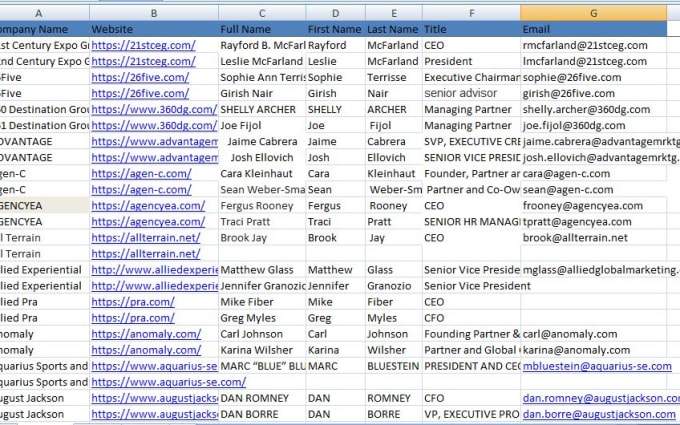Select column G header
The height and width of the screenshot is (425, 680).
click(593, 13)
